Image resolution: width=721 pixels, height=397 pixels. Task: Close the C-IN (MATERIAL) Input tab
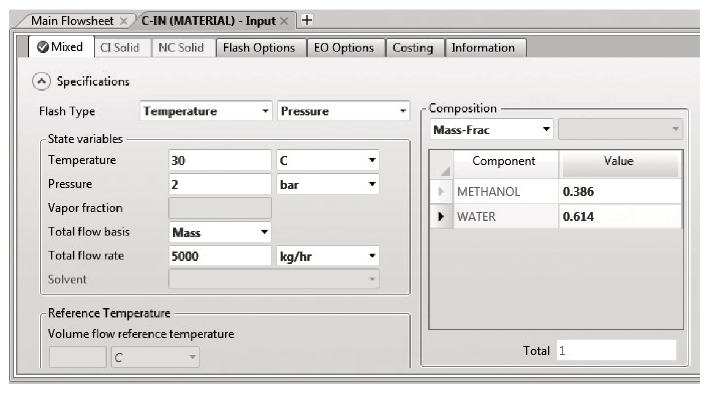click(284, 21)
